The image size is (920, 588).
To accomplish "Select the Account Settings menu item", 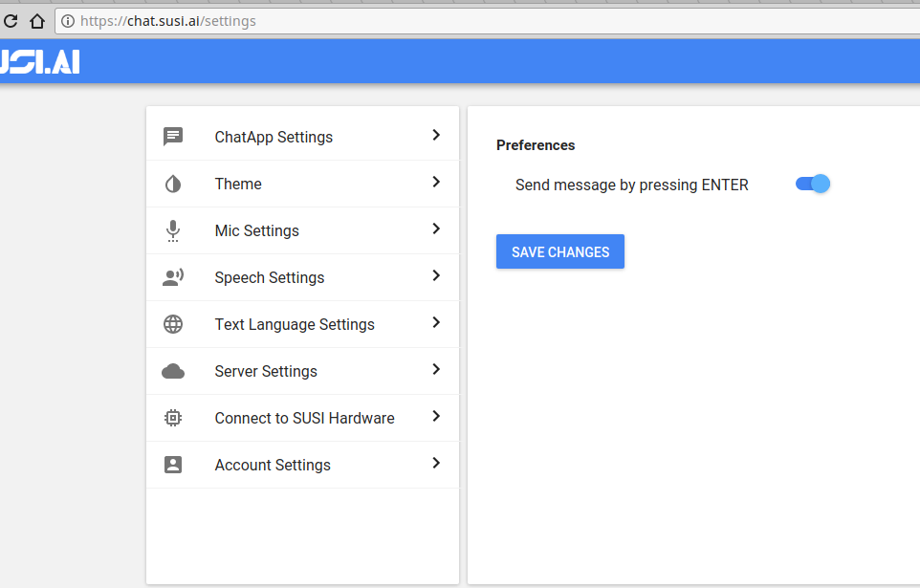I will 272,465.
